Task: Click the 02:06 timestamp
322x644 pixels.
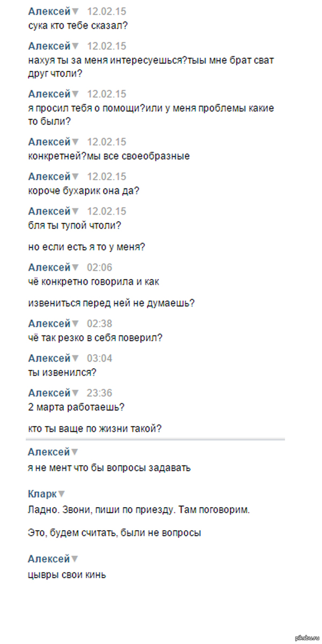Action: [99, 267]
